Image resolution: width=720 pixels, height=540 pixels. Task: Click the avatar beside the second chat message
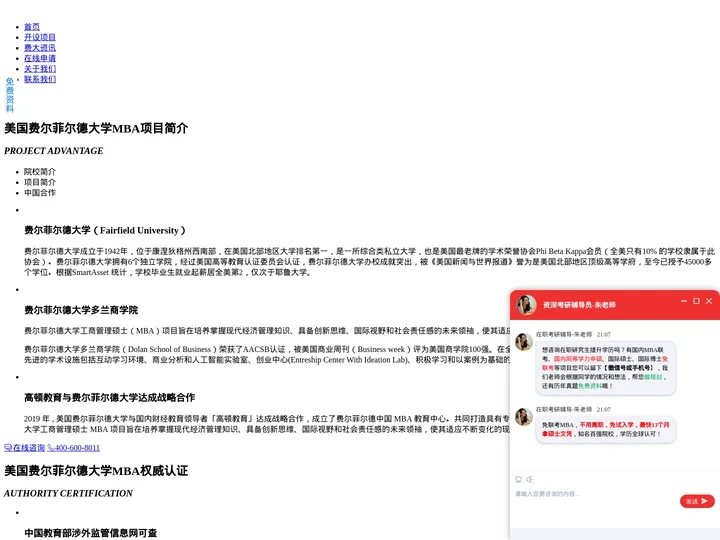[x=524, y=417]
